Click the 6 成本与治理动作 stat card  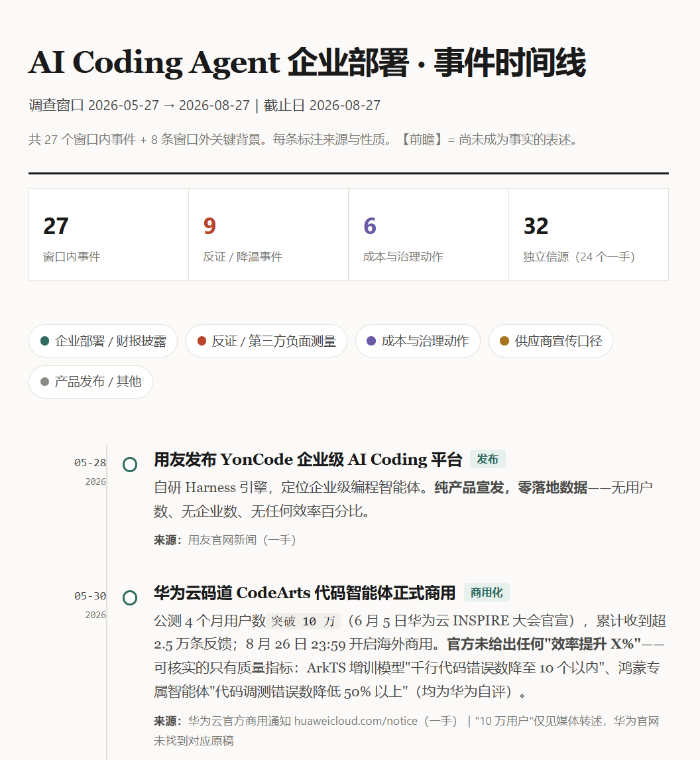(429, 235)
